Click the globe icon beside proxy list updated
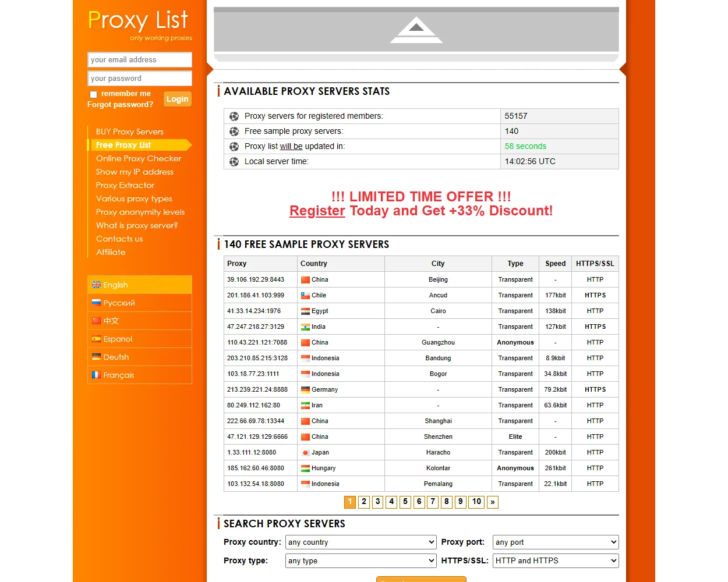Viewport: 728px width, 582px height. (x=234, y=147)
